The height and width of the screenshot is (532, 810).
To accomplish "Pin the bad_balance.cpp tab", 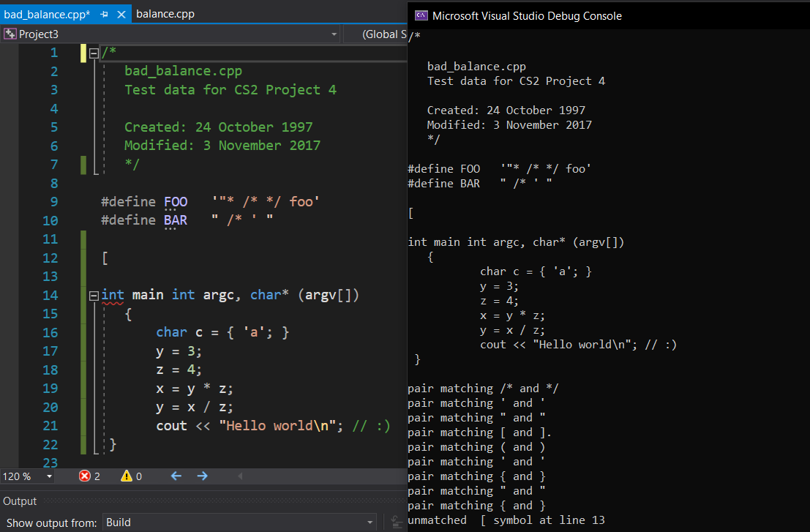I will click(105, 14).
